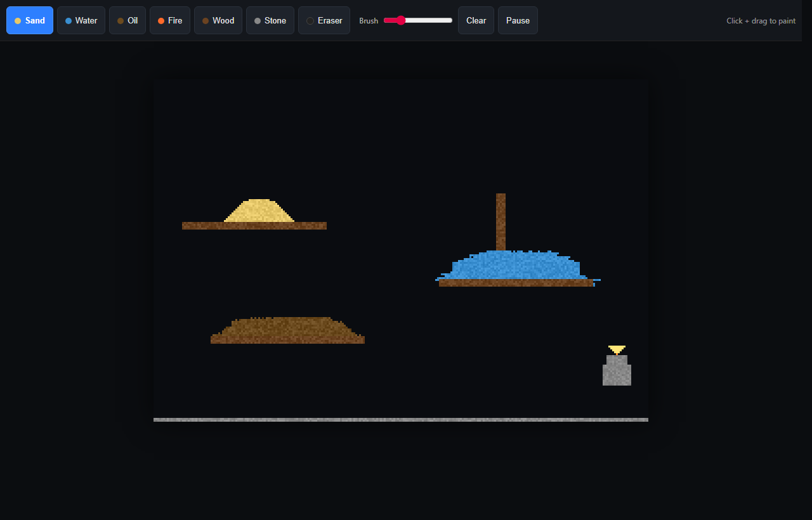The height and width of the screenshot is (520, 812).
Task: Click the gray stone block
Action: coord(617,370)
